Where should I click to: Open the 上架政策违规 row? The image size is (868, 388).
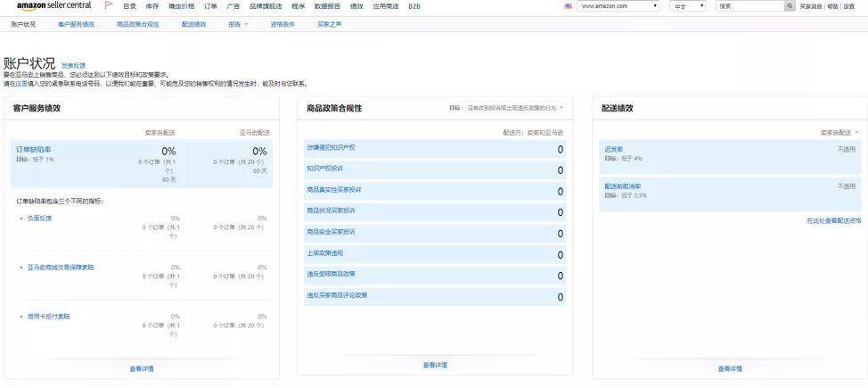435,255
